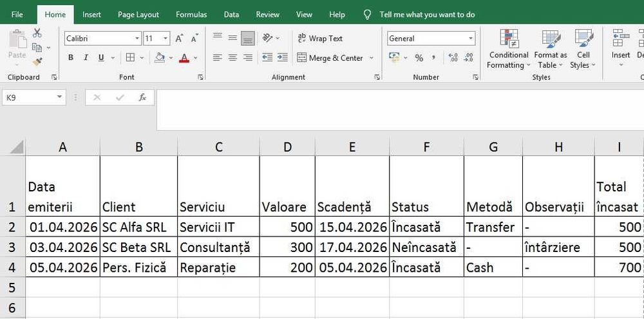Open Conditional Formatting menu
This screenshot has height=319, width=644.
tap(509, 49)
